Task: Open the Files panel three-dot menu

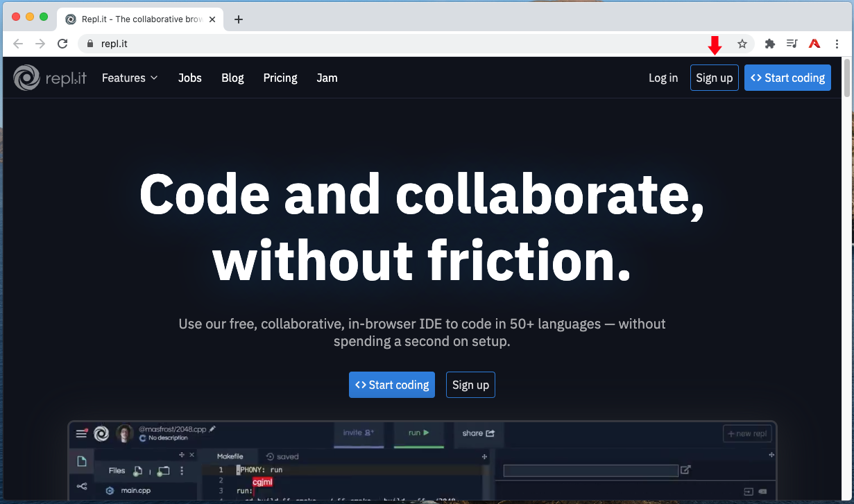Action: pos(182,471)
